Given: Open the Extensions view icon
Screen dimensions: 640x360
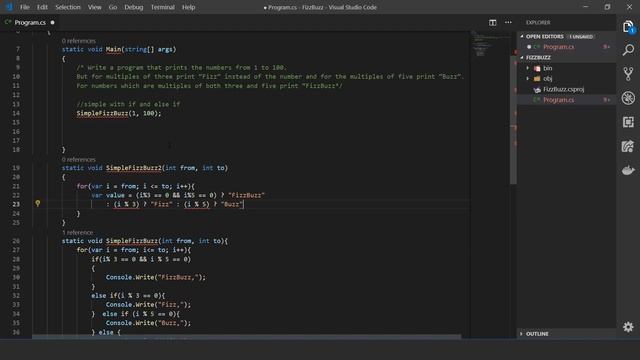Looking at the screenshot, I should click(x=628, y=122).
